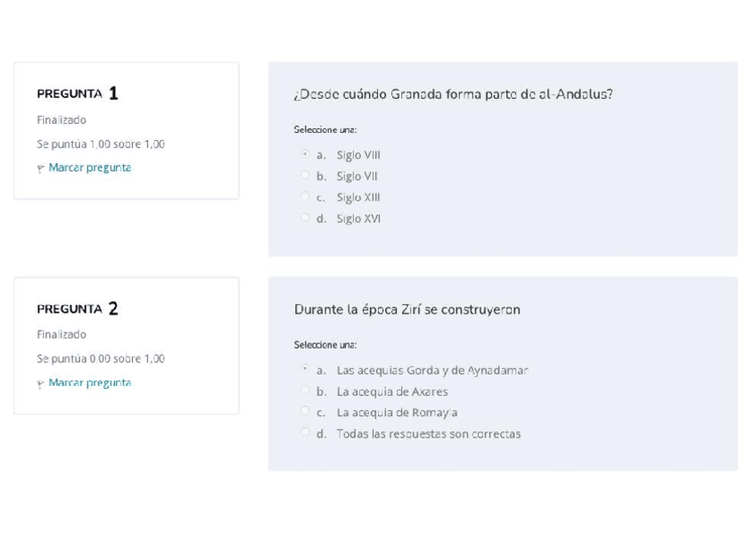Click 'Marcar pregunta' link under Pregunta 1

point(89,168)
